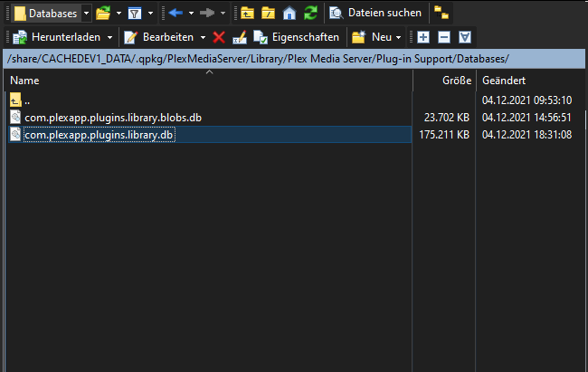Go to the root directory icon
The height and width of the screenshot is (372, 588).
coord(268,14)
